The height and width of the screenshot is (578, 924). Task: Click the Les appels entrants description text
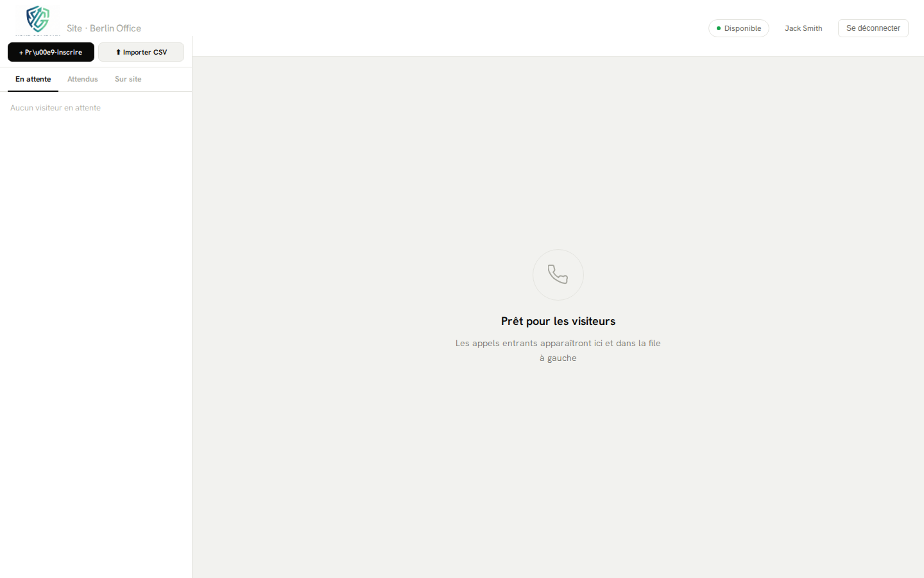(x=558, y=343)
